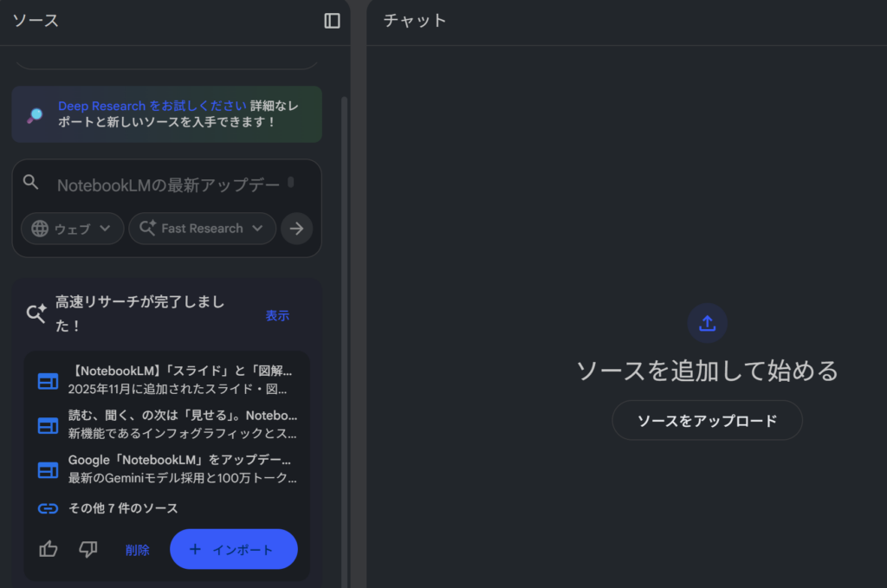The width and height of the screenshot is (887, 588).
Task: Click the Fast Research completed sparkle icon
Action: tap(36, 313)
